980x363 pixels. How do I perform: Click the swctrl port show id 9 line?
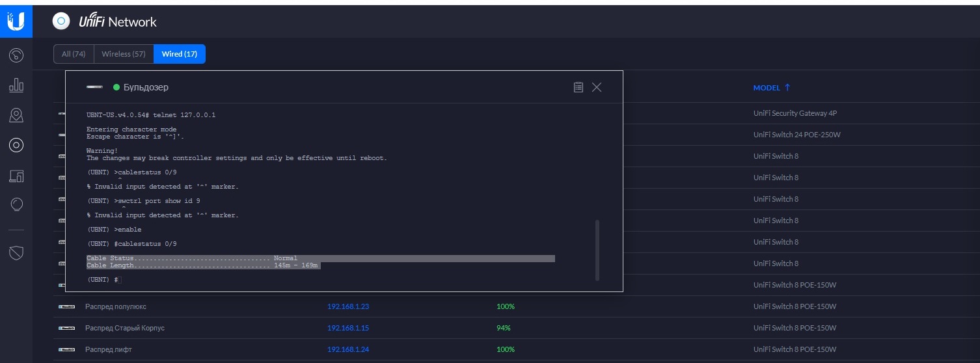pyautogui.click(x=143, y=201)
